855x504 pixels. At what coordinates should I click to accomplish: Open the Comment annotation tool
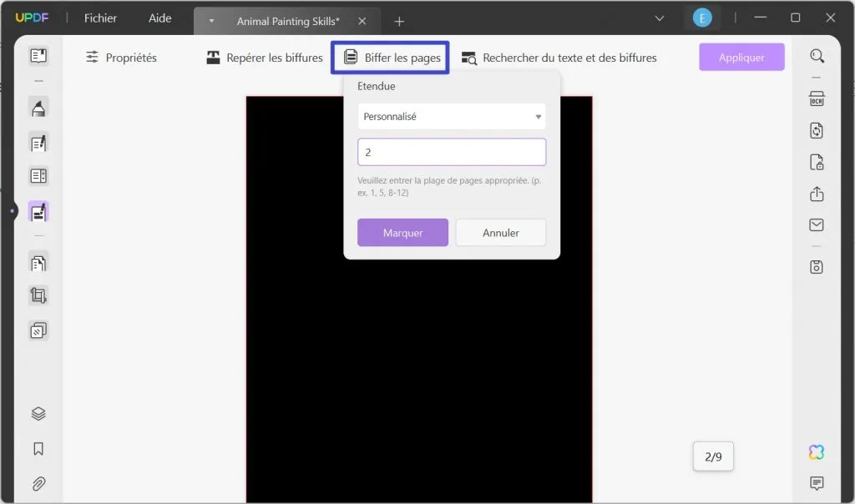[x=38, y=107]
